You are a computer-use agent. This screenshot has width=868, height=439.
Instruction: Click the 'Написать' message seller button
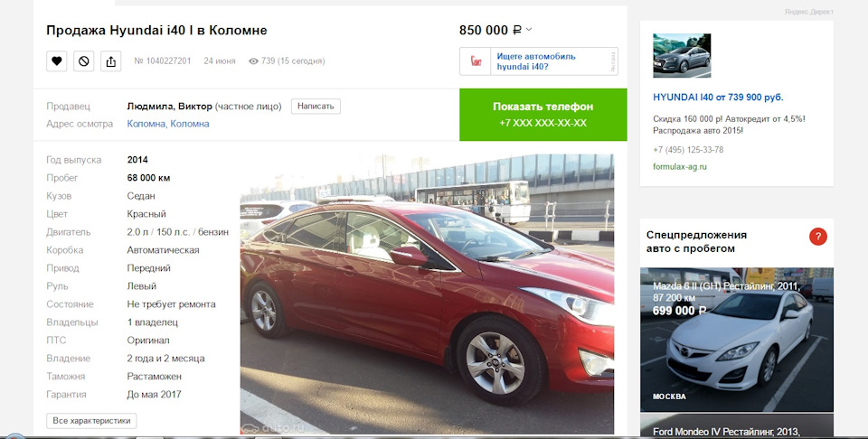(316, 107)
